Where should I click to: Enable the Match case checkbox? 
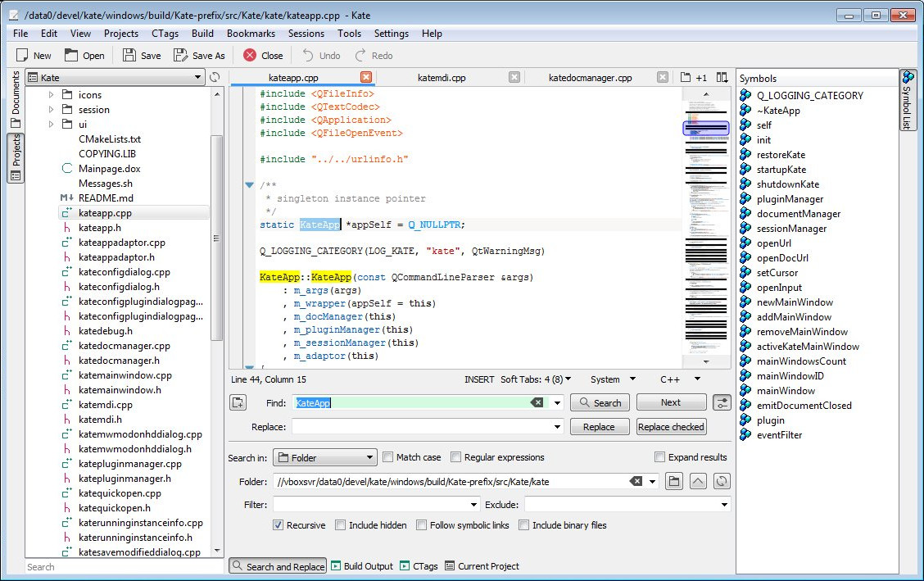[388, 457]
